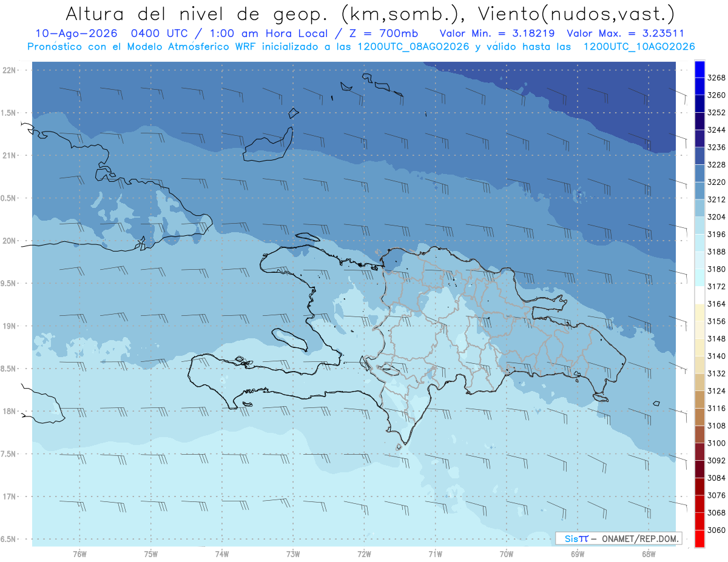
Task: Click the latitude label 21N
Action: 8,156
